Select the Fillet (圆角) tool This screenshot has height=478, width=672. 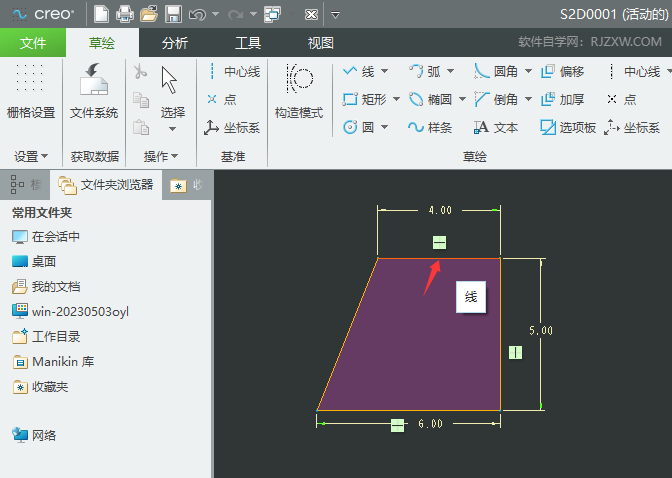pyautogui.click(x=496, y=72)
